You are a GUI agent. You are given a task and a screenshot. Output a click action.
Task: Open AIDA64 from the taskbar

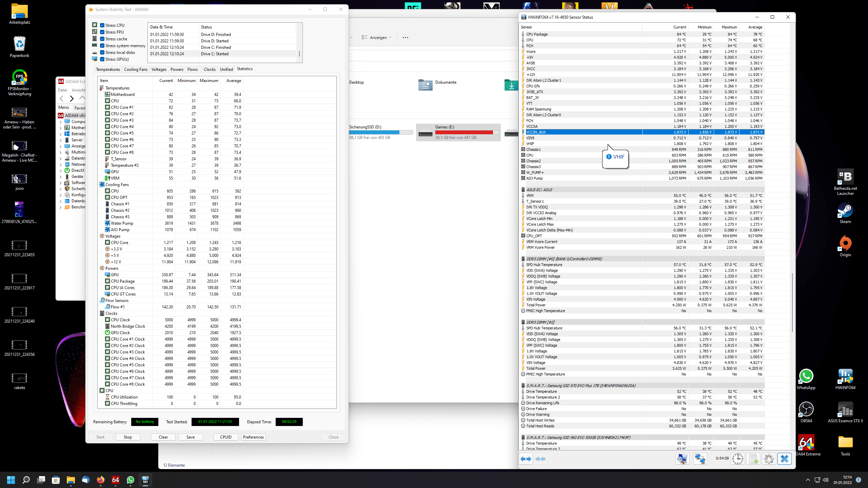[116, 480]
